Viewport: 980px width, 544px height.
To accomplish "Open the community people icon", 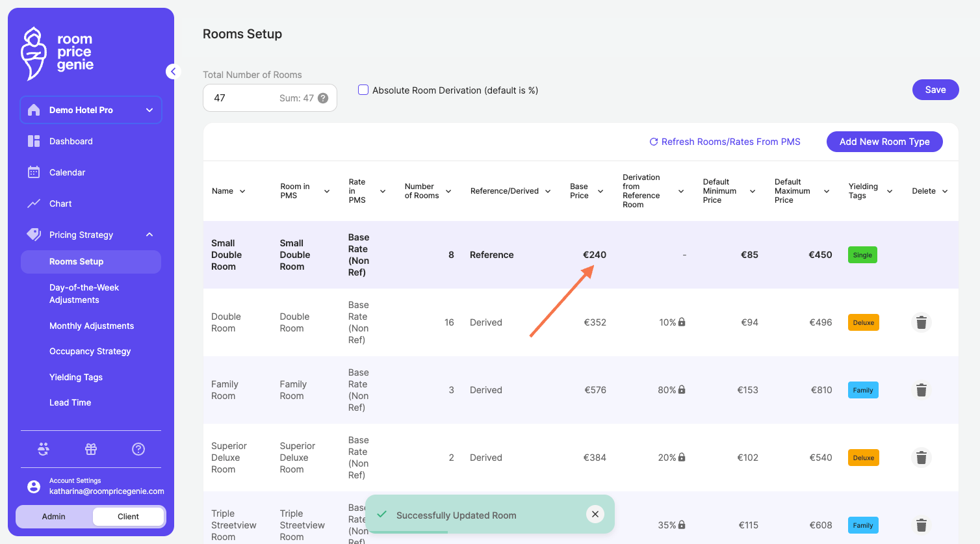I will click(44, 449).
